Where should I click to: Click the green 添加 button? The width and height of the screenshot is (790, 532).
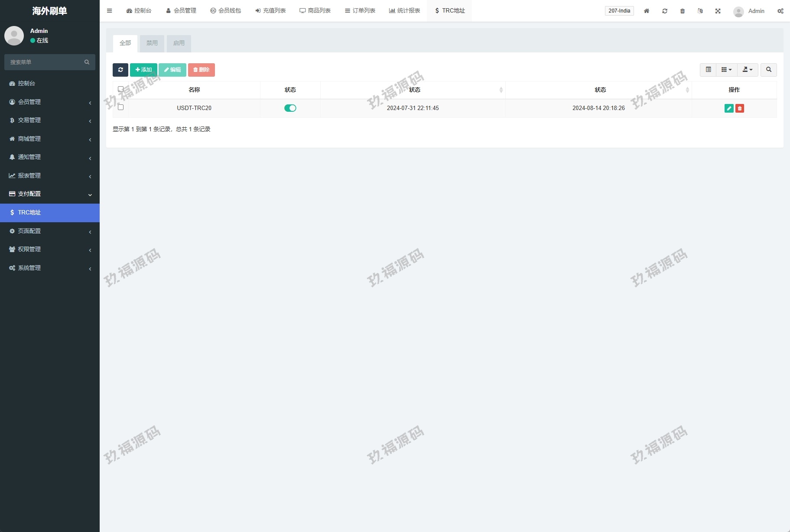click(x=143, y=70)
